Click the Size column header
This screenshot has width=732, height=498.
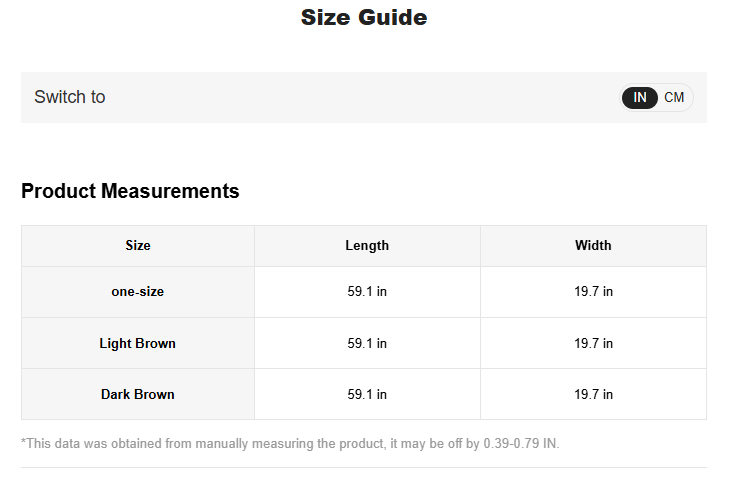[138, 245]
